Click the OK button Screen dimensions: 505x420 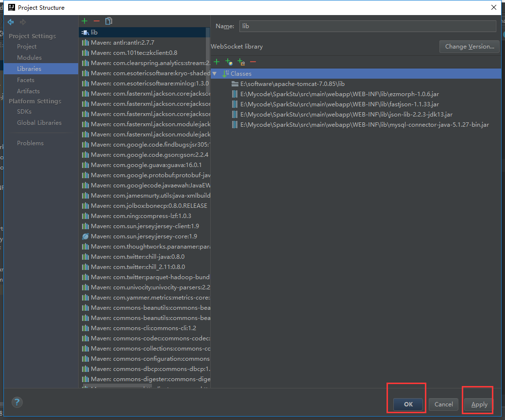point(408,404)
